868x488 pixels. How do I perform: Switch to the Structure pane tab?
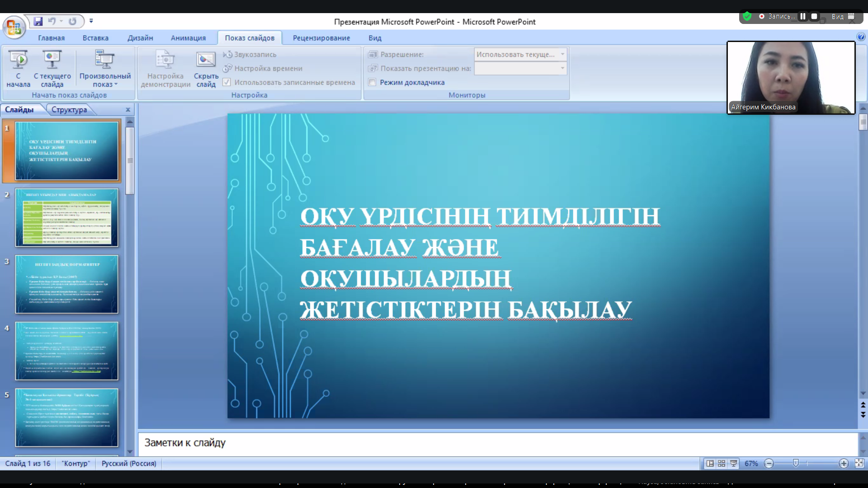point(69,109)
